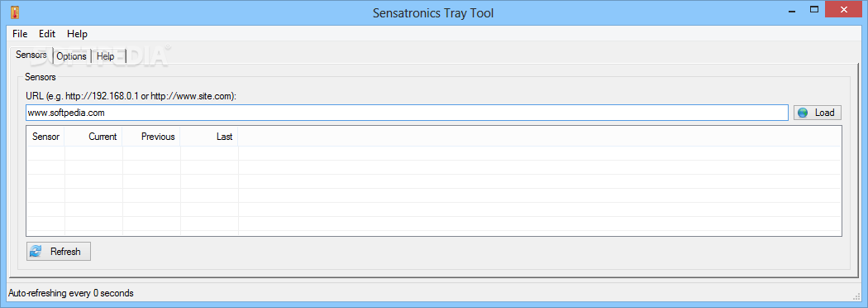Sort by the Previous column header
The image size is (868, 308).
[151, 137]
